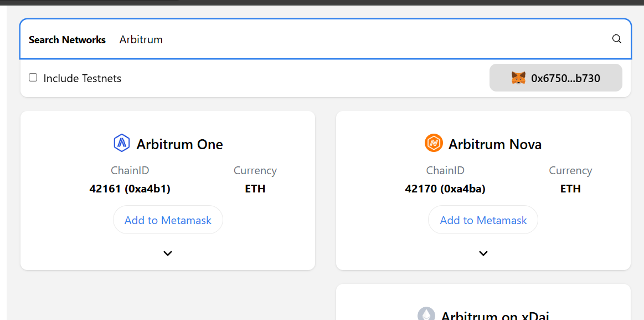Click the Arbitrum on xDai title
Viewport: 644px width, 320px height.
pyautogui.click(x=495, y=315)
